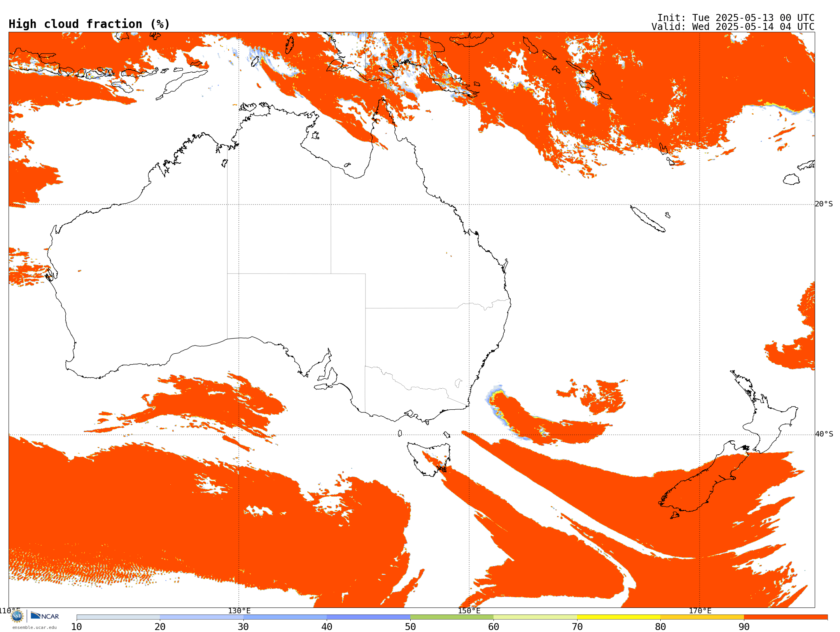
Task: Click the NCAR logo
Action: [45, 616]
